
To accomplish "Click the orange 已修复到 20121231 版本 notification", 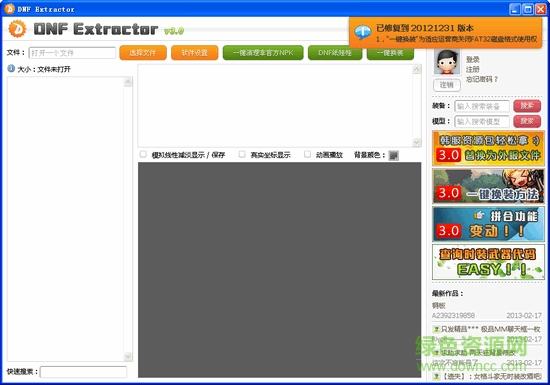I will [x=445, y=33].
